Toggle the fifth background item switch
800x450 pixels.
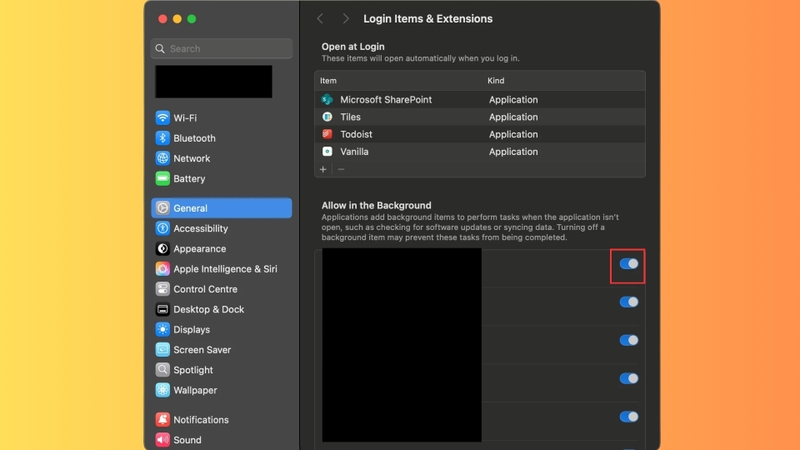629,417
